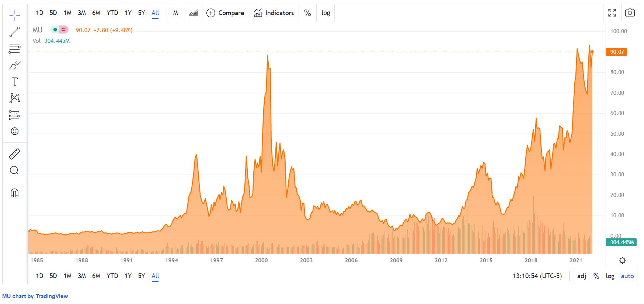644x304 pixels.
Task: Toggle log scale in top toolbar
Action: coord(326,13)
